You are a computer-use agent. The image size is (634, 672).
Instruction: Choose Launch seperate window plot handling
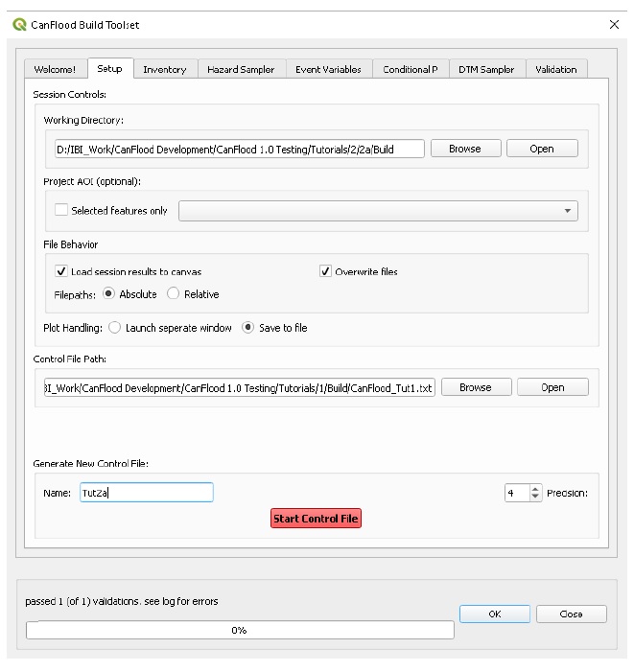(x=114, y=328)
